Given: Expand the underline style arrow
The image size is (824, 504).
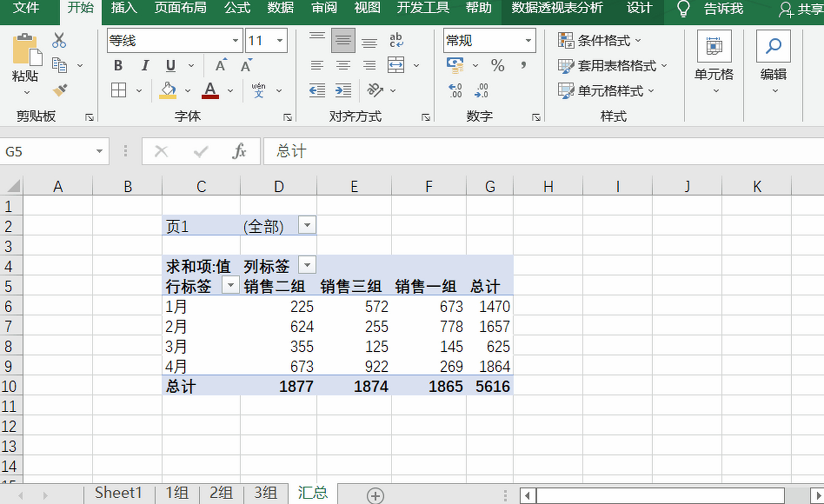Looking at the screenshot, I should 191,65.
